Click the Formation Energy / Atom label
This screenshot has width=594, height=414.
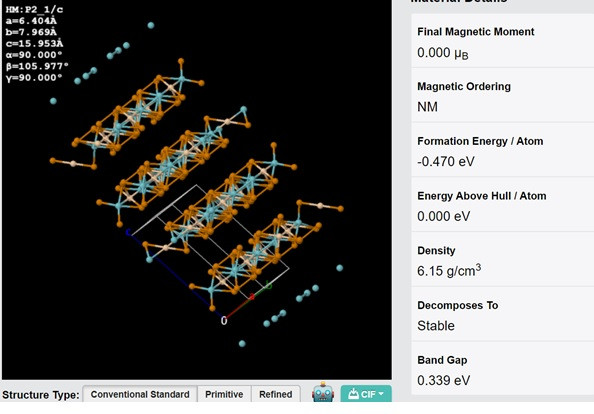click(x=480, y=141)
